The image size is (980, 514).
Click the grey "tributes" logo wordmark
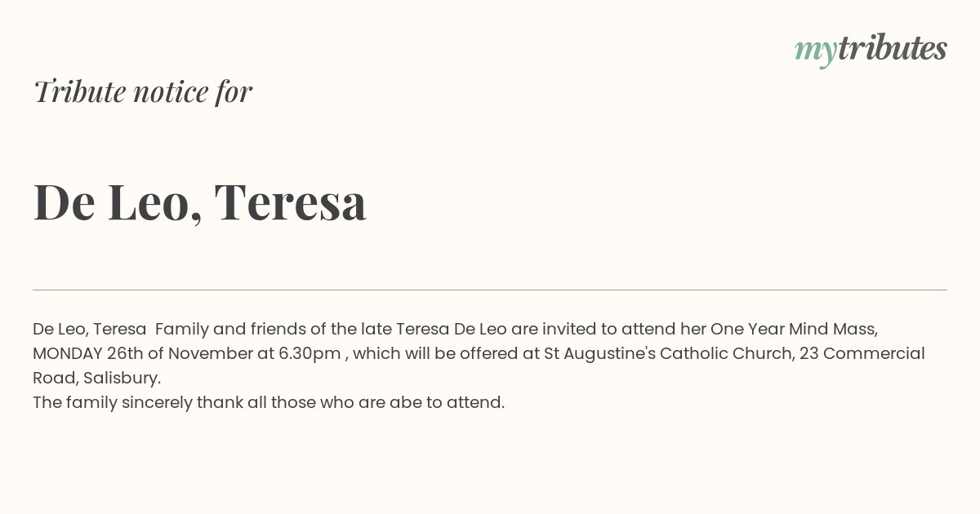(x=892, y=48)
